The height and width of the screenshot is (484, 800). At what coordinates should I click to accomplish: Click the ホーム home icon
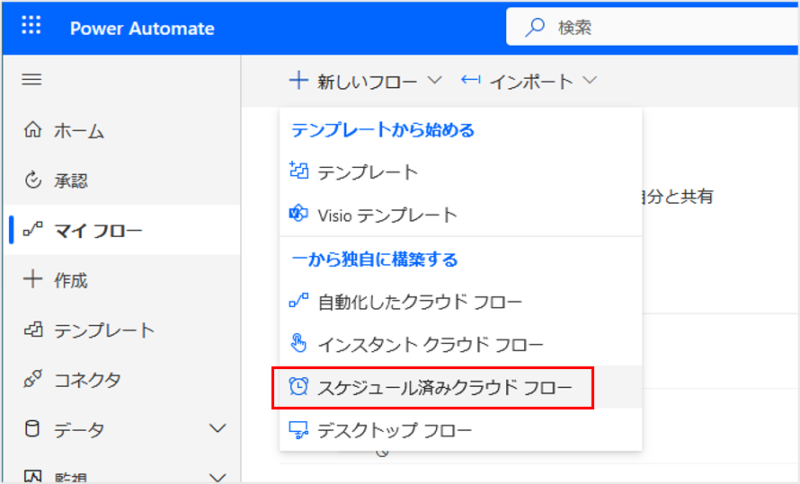coord(32,130)
